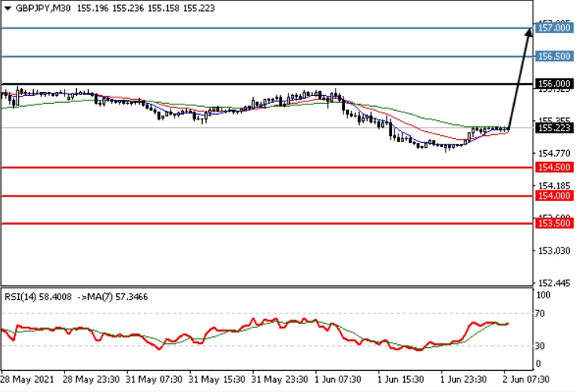Click the 152.445 price scale value
Screen dimensions: 576x392
point(554,283)
